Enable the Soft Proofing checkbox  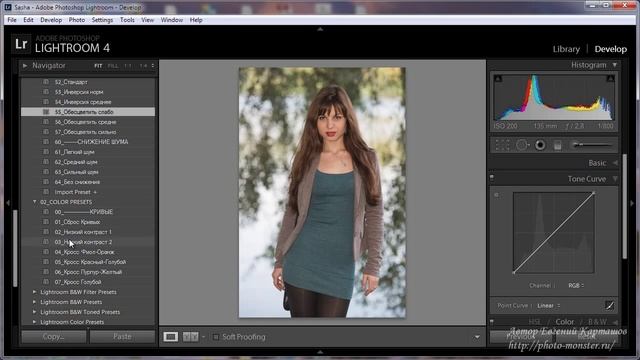point(216,337)
